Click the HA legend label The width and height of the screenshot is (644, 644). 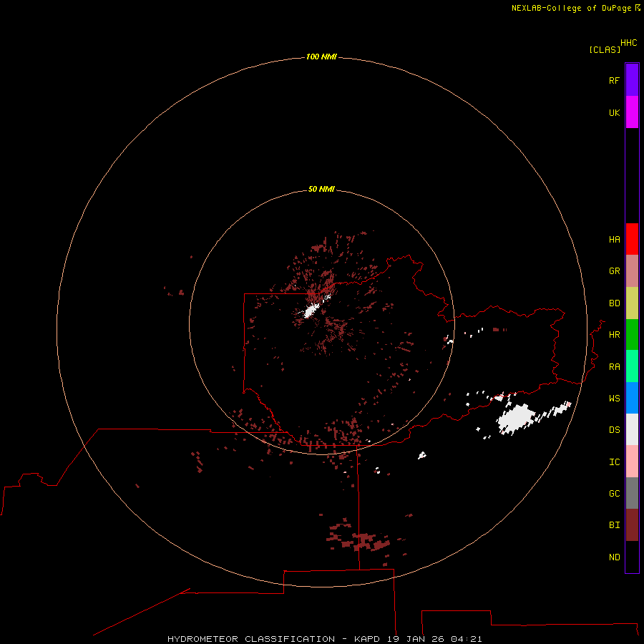614,240
